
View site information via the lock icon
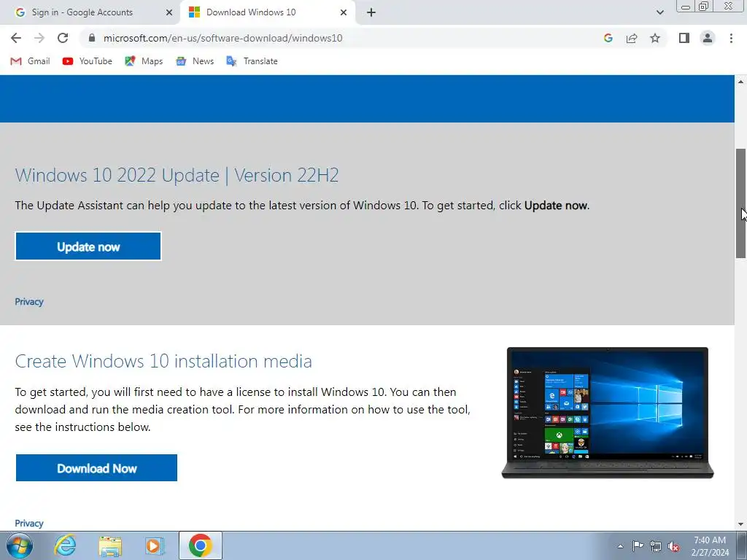92,38
